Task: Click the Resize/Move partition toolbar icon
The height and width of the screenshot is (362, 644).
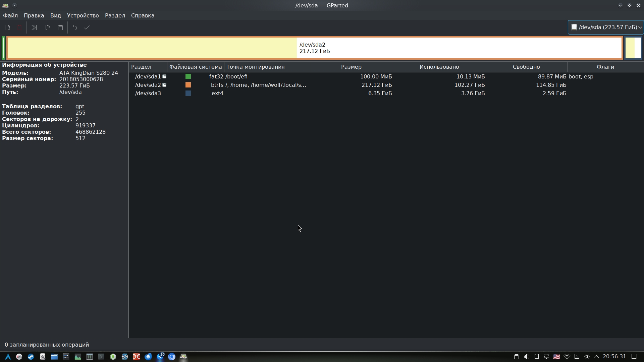Action: 34,28
